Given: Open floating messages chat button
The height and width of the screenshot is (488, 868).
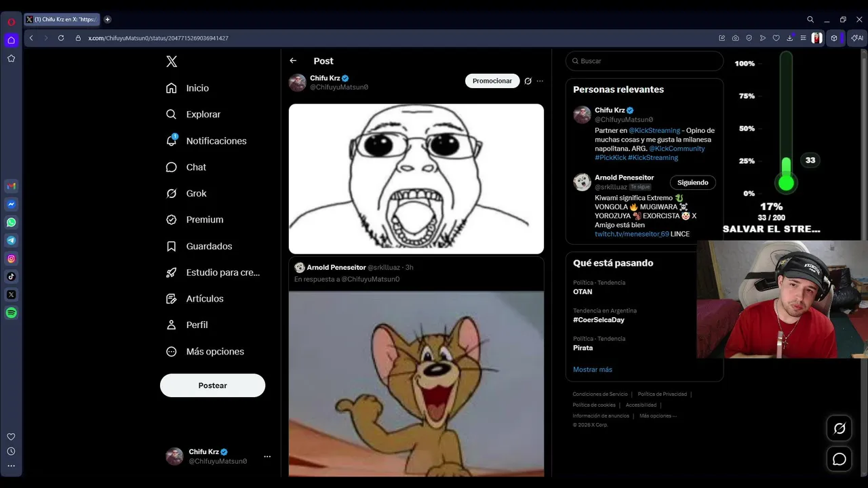Looking at the screenshot, I should [x=840, y=459].
